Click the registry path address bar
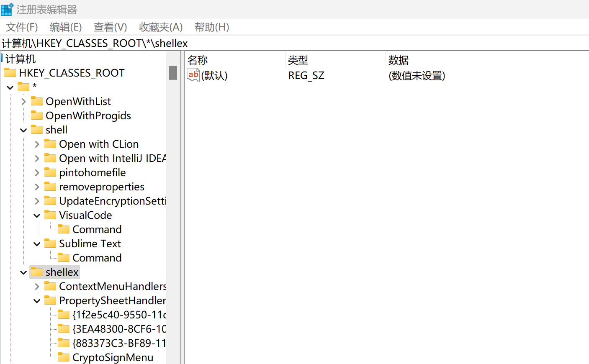This screenshot has height=364, width=589. coord(294,43)
